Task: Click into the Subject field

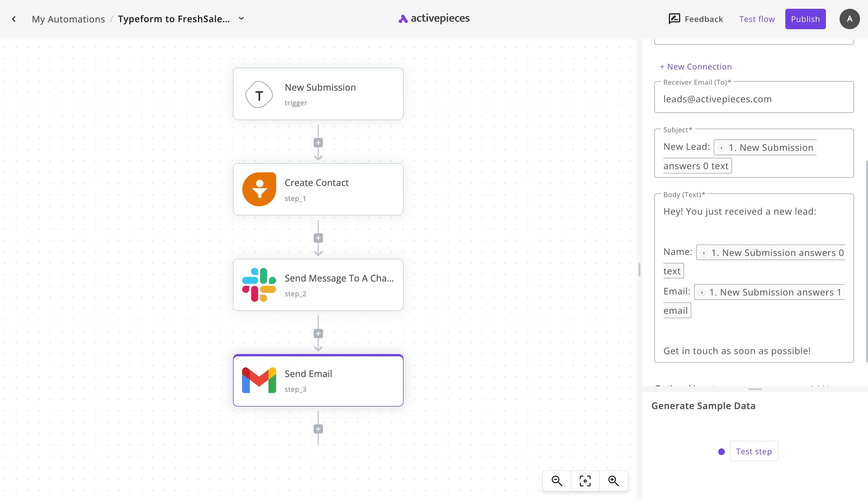Action: [754, 153]
